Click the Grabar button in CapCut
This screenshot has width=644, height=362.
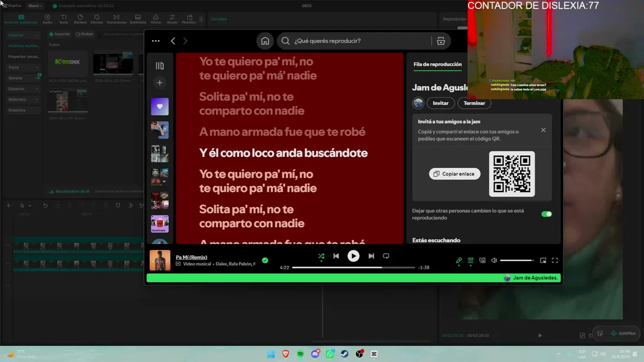tap(85, 34)
